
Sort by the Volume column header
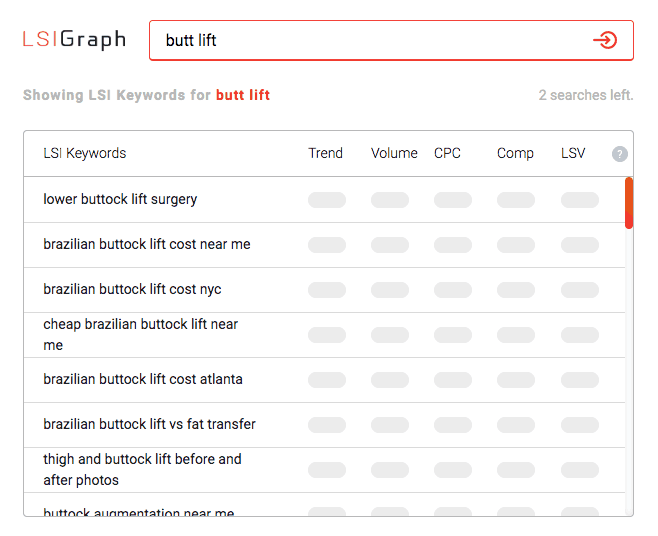[394, 153]
